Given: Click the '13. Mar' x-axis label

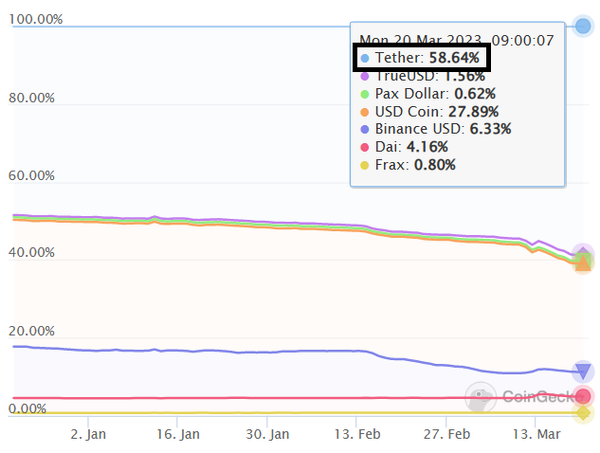Looking at the screenshot, I should pyautogui.click(x=536, y=434).
